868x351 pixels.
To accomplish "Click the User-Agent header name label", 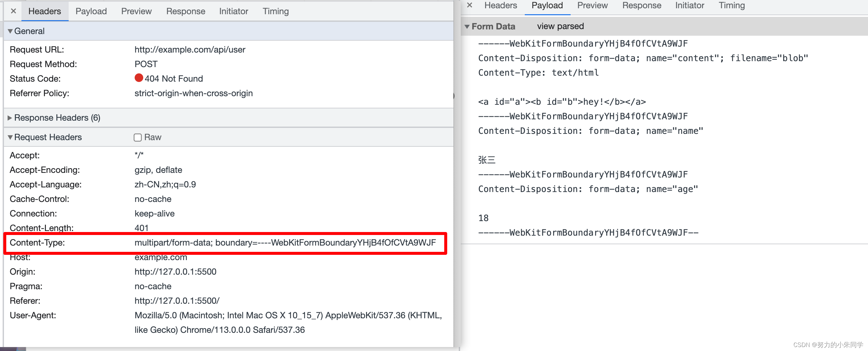I will (x=33, y=315).
